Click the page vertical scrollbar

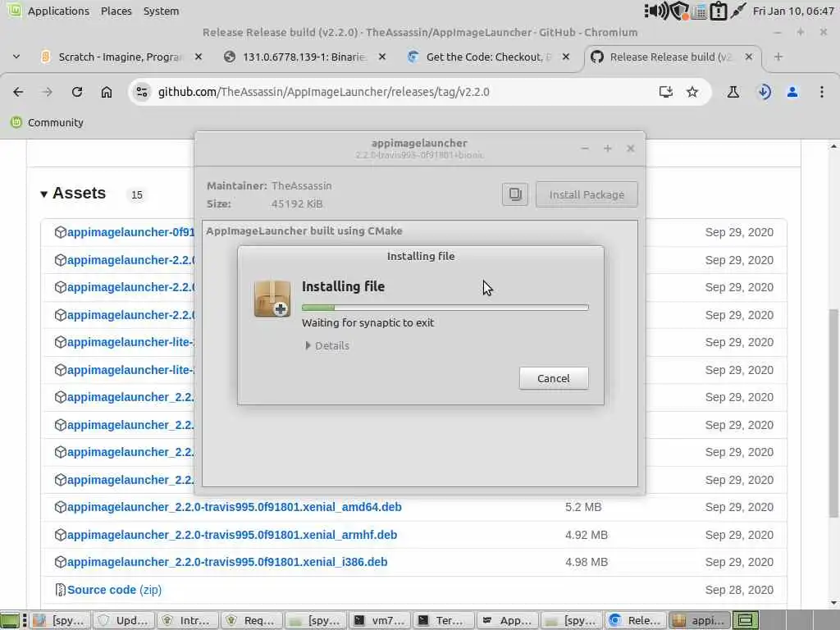833,413
